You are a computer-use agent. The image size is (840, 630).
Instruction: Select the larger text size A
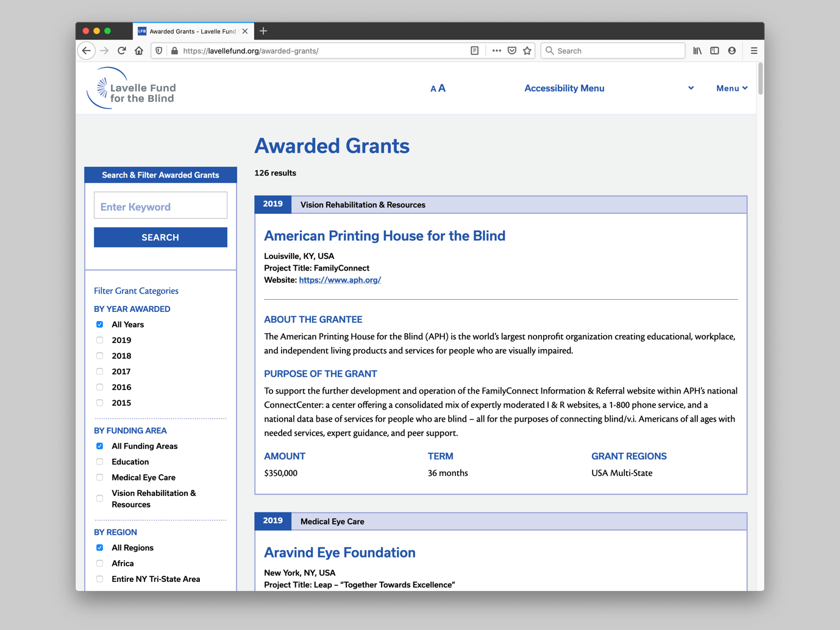click(x=442, y=88)
